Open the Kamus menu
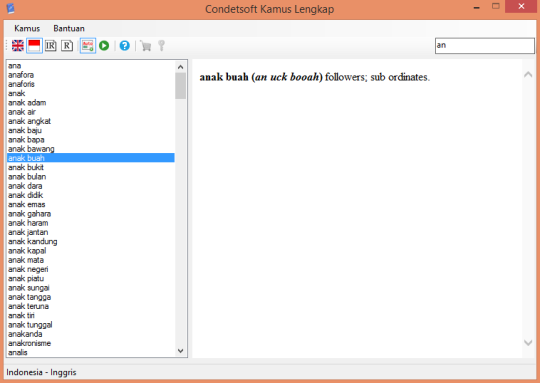This screenshot has width=540, height=383. click(27, 29)
